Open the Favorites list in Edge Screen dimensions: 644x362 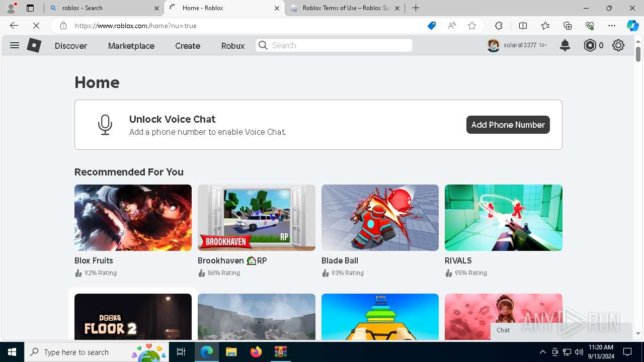click(545, 26)
